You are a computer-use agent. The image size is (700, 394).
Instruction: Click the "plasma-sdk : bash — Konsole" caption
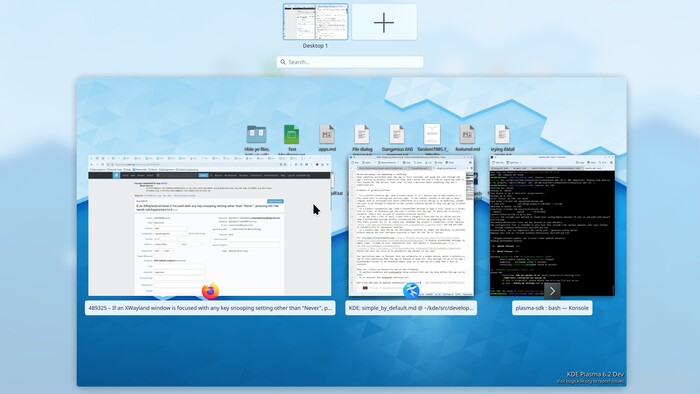coord(552,308)
